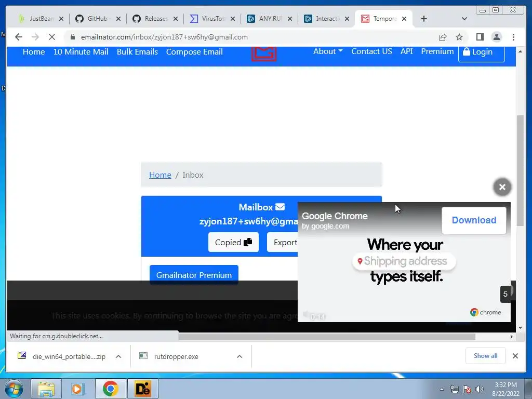Open Detect It Easy taskbar icon
This screenshot has height=399, width=532.
click(x=142, y=389)
